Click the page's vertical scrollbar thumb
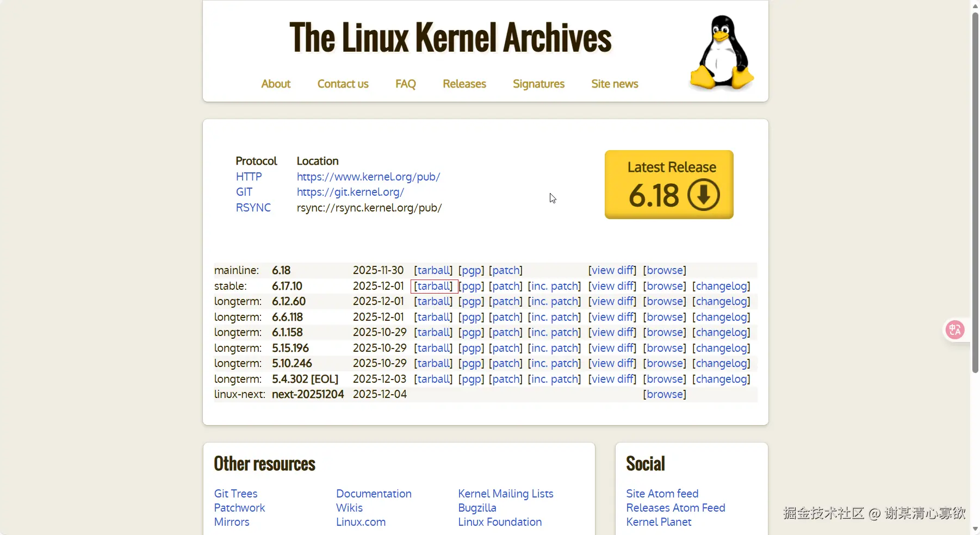The height and width of the screenshot is (535, 980). pos(975,193)
